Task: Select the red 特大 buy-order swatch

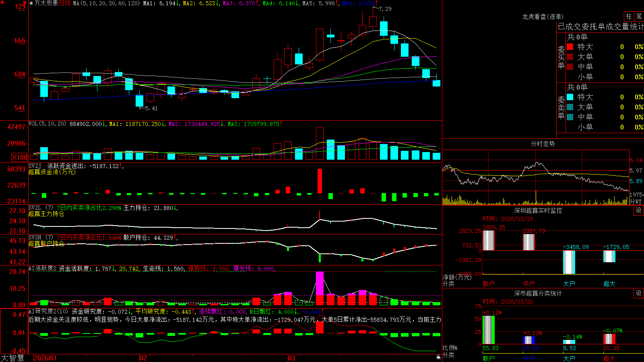Action: coord(570,47)
